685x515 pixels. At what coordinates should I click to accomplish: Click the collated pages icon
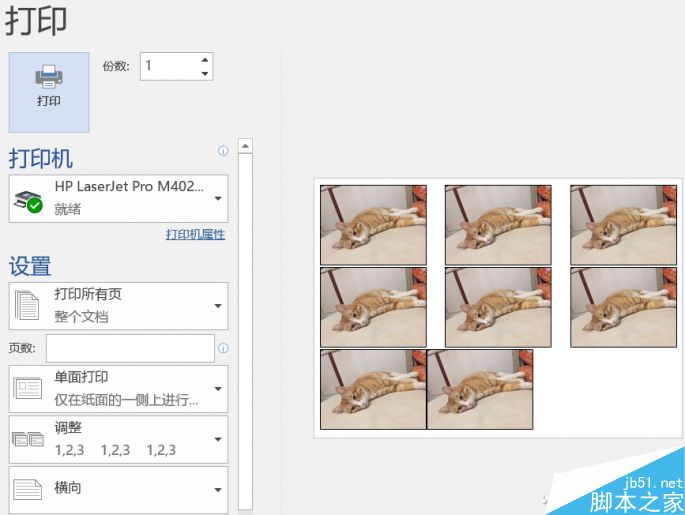pos(28,439)
